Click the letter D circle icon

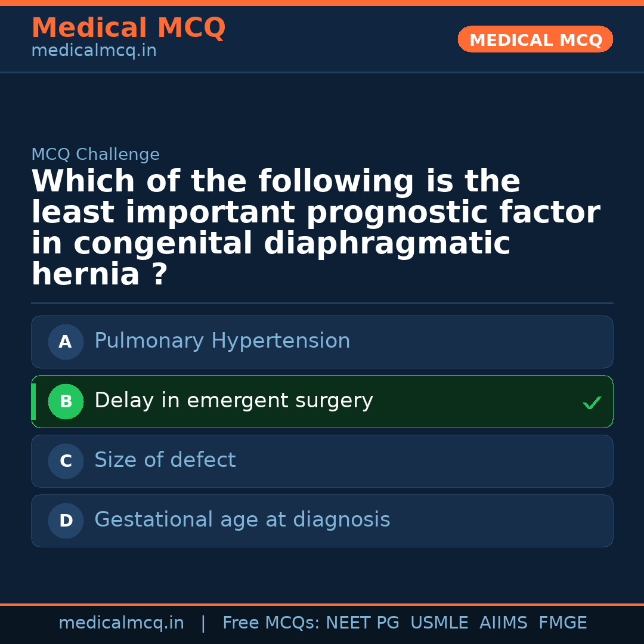point(66,521)
